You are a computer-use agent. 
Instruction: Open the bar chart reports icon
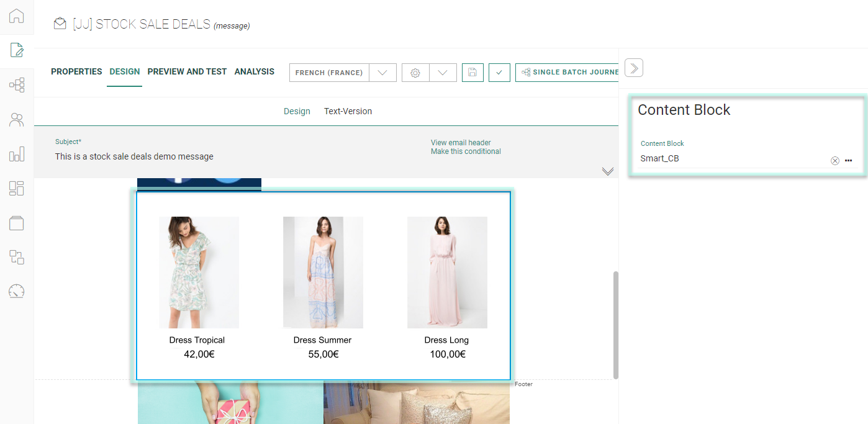17,154
